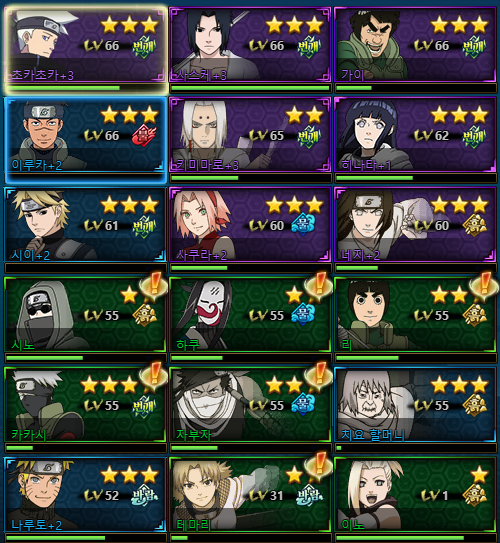This screenshot has width=500, height=543.
Task: Click the exclamation alert badge on Kakashi's card
Action: point(153,376)
